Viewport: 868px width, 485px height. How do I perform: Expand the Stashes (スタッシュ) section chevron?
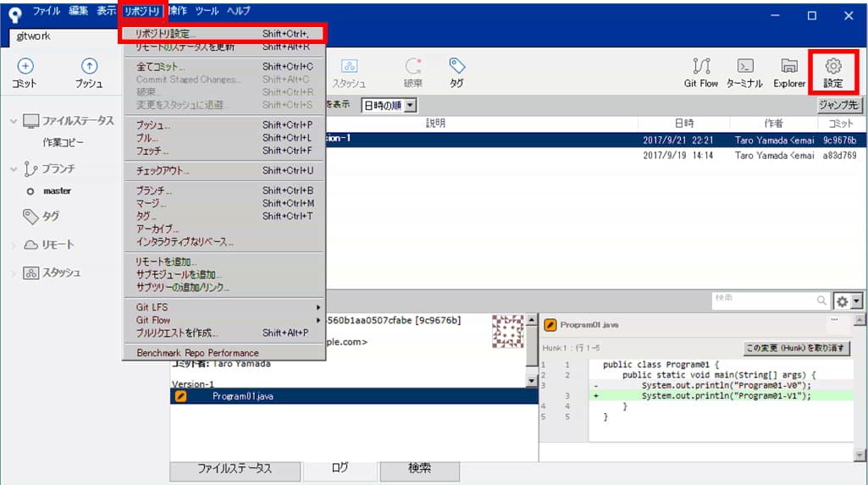[14, 273]
